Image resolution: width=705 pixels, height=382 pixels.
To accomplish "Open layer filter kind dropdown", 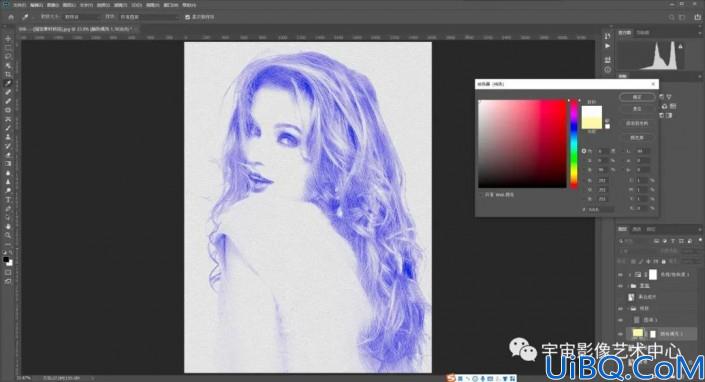I will click(x=634, y=241).
